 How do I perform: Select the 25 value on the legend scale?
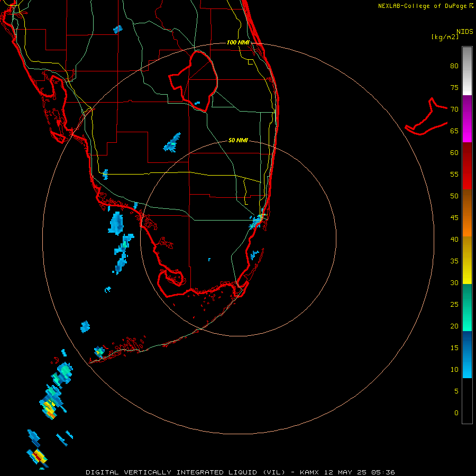[x=454, y=304]
